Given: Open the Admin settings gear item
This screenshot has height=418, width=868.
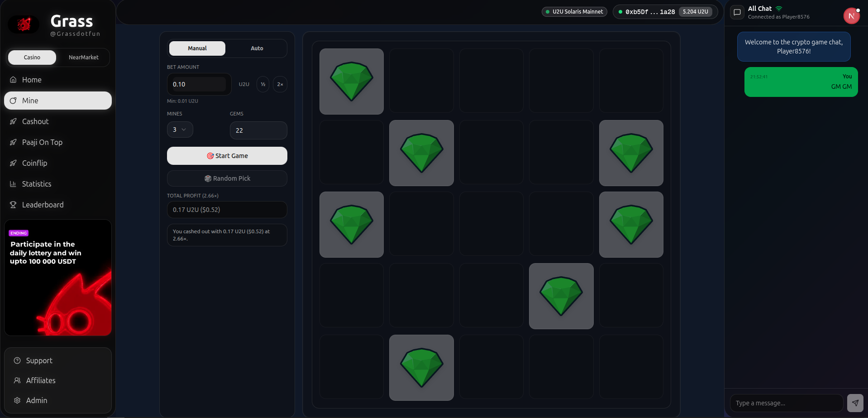Looking at the screenshot, I should [36, 400].
